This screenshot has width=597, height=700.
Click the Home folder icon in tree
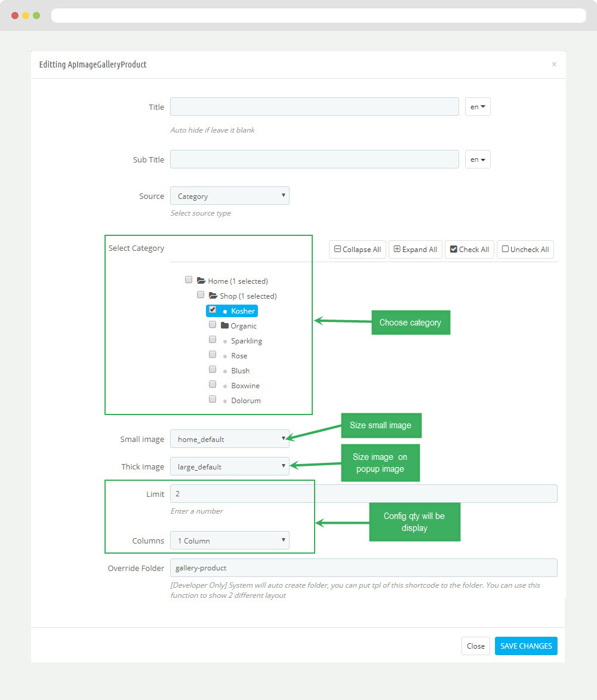click(x=201, y=281)
